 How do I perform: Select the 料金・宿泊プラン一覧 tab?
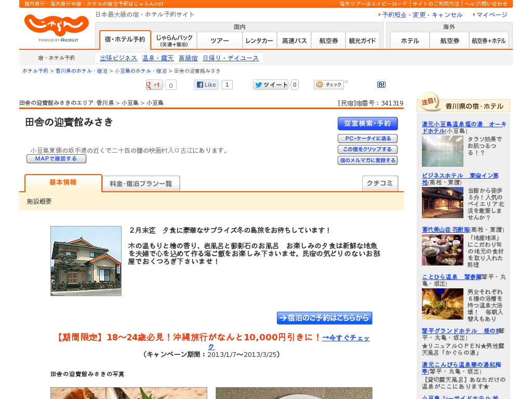tap(141, 183)
